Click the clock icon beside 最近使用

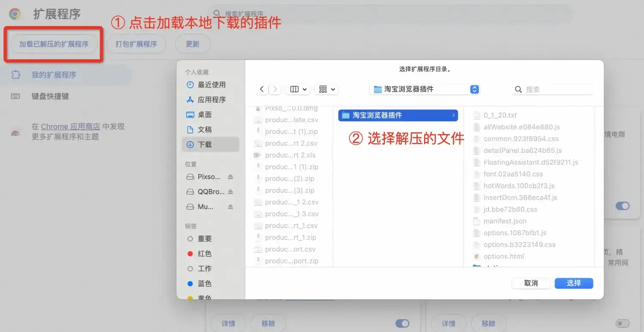point(189,85)
